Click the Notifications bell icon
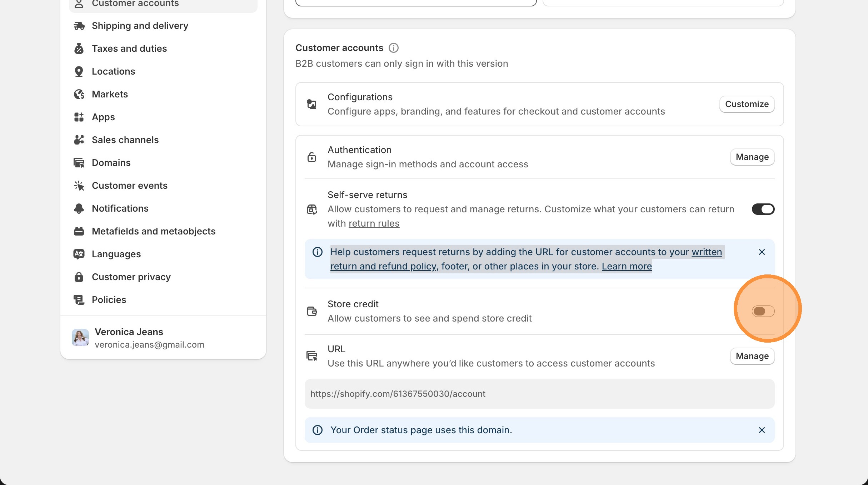Image resolution: width=868 pixels, height=485 pixels. coord(79,208)
